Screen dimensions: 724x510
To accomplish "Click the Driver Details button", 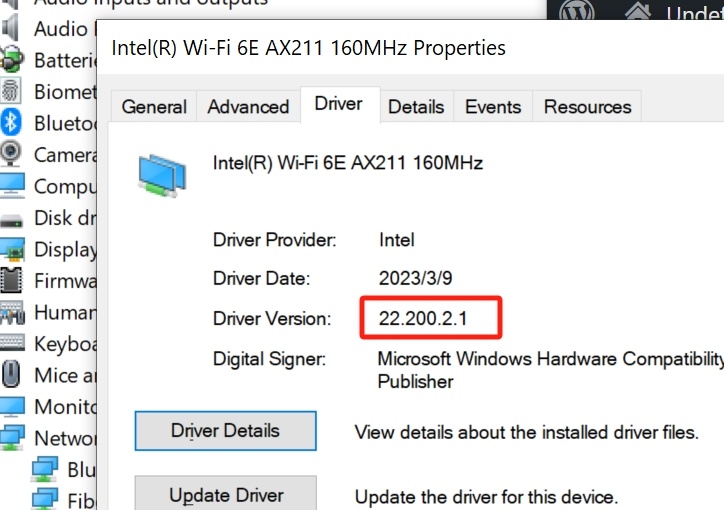I will [225, 431].
